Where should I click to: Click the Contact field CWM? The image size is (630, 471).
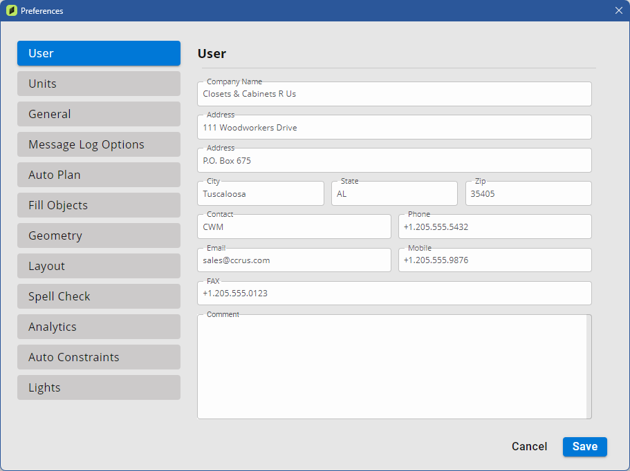[294, 227]
